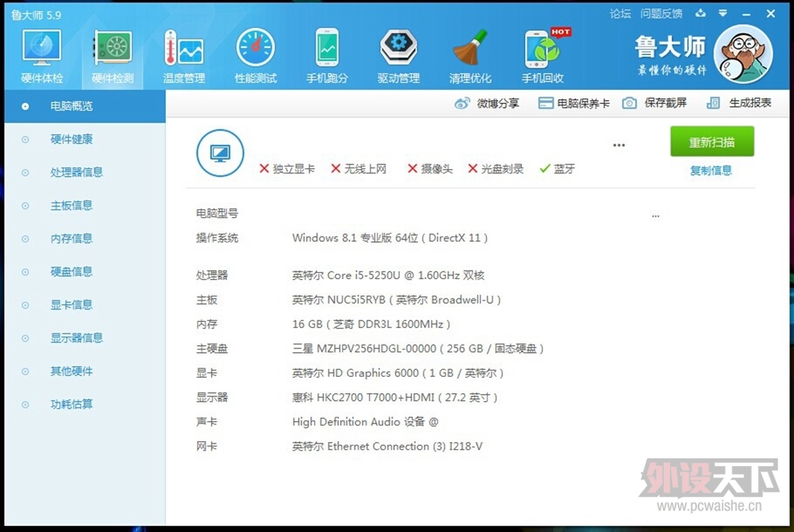This screenshot has height=532, width=794.
Task: Open 显卡信息 in the sidebar menu
Action: 71,305
